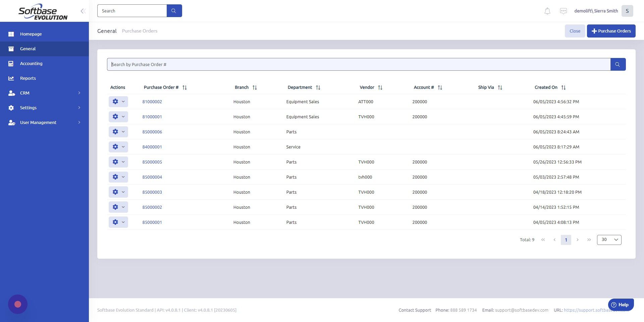
Task: Click the Reports chart icon in sidebar
Action: (11, 78)
